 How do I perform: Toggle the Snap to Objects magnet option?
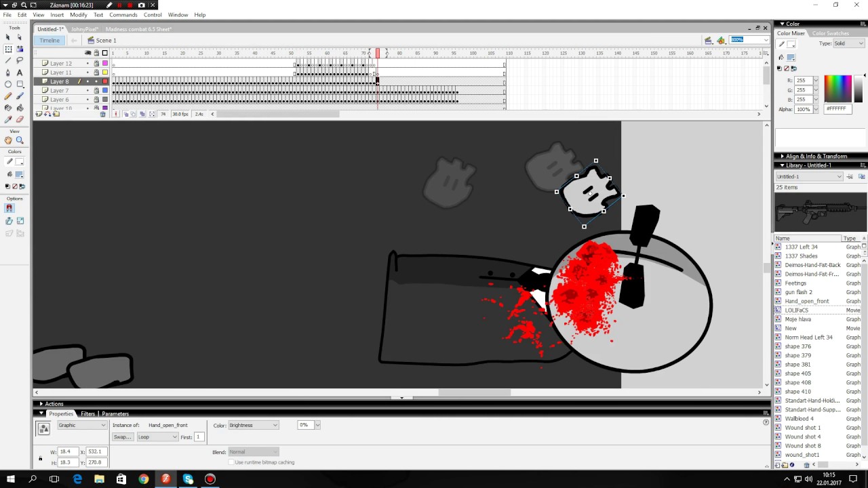point(9,208)
